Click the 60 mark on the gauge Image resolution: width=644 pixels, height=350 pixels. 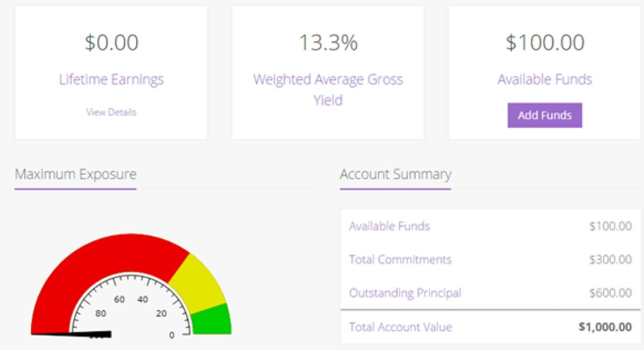119,300
